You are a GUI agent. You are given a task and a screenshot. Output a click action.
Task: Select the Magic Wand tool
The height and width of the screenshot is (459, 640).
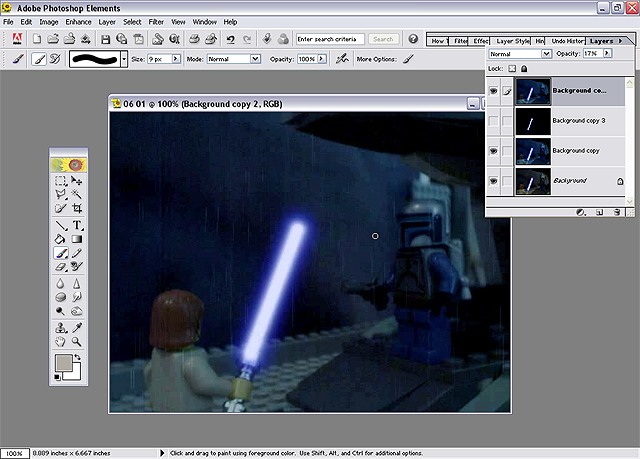[x=76, y=194]
